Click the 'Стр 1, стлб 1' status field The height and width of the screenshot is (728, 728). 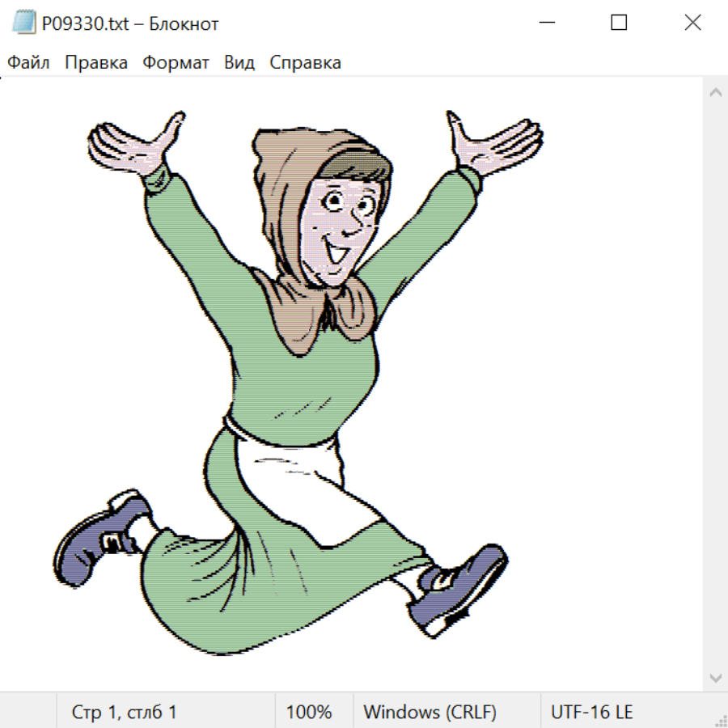click(x=125, y=712)
